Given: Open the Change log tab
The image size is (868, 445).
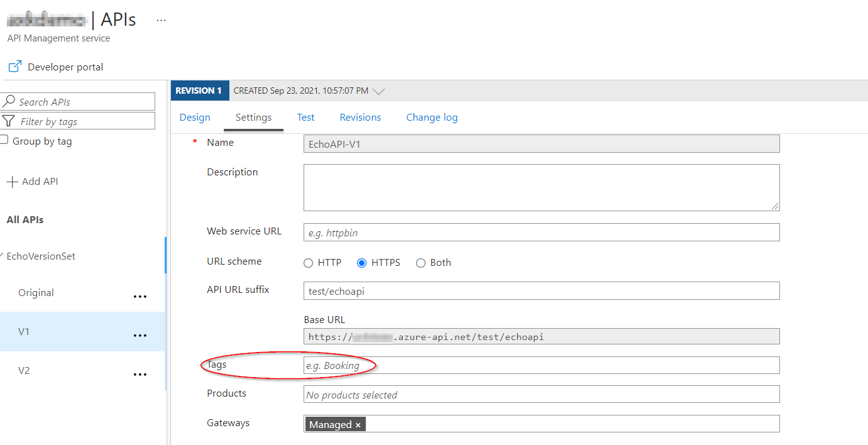Looking at the screenshot, I should pos(432,117).
